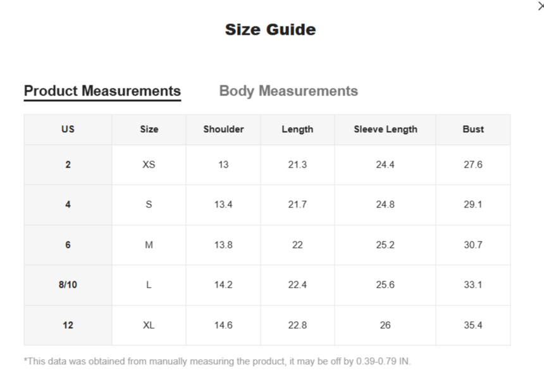Click the US column header
Viewport: 544px width, 392px height.
pyautogui.click(x=68, y=129)
